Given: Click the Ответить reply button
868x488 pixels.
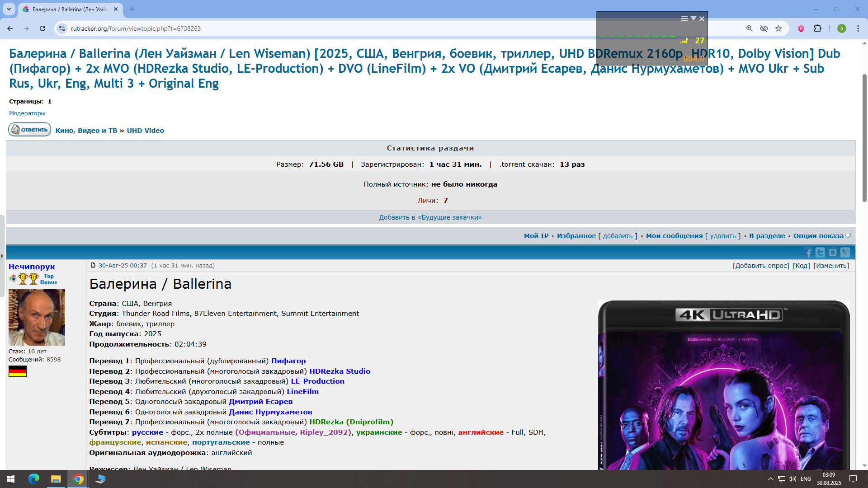Looking at the screenshot, I should tap(30, 130).
